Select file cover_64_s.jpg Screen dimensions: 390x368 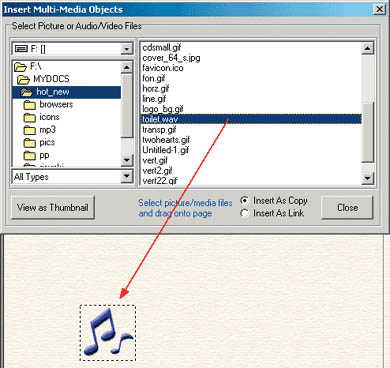pos(171,58)
